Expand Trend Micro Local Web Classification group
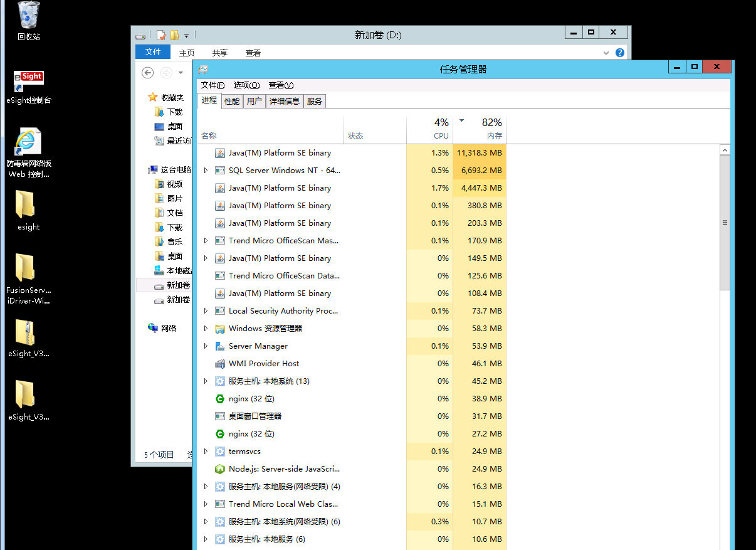 (206, 504)
